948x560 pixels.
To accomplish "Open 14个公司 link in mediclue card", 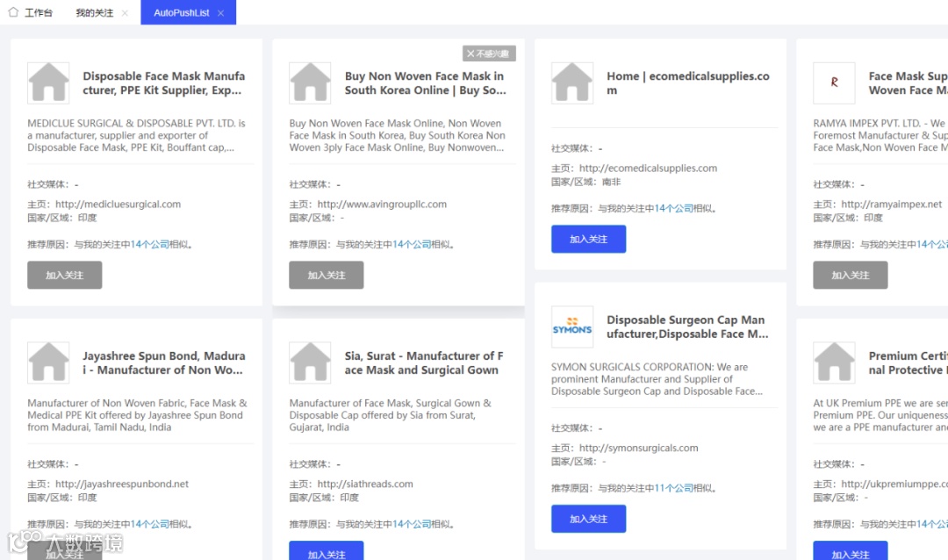I will click(150, 244).
